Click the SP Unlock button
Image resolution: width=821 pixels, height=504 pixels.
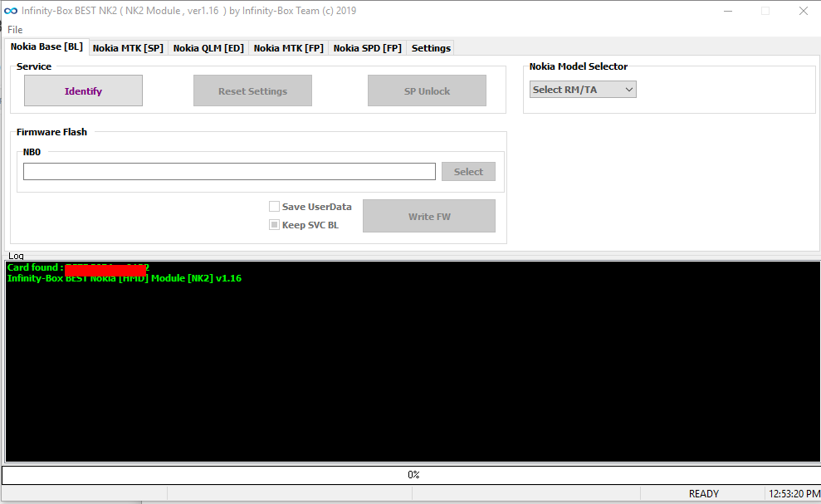427,91
